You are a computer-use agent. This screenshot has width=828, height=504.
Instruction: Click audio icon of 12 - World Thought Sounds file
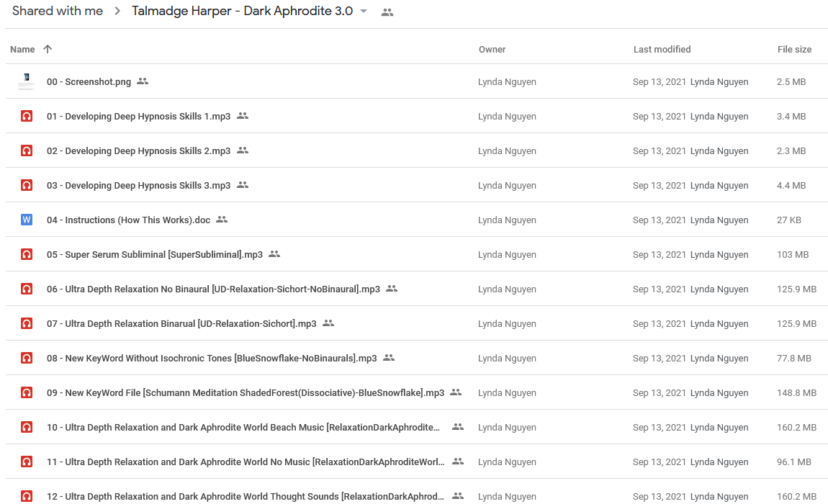coord(27,496)
